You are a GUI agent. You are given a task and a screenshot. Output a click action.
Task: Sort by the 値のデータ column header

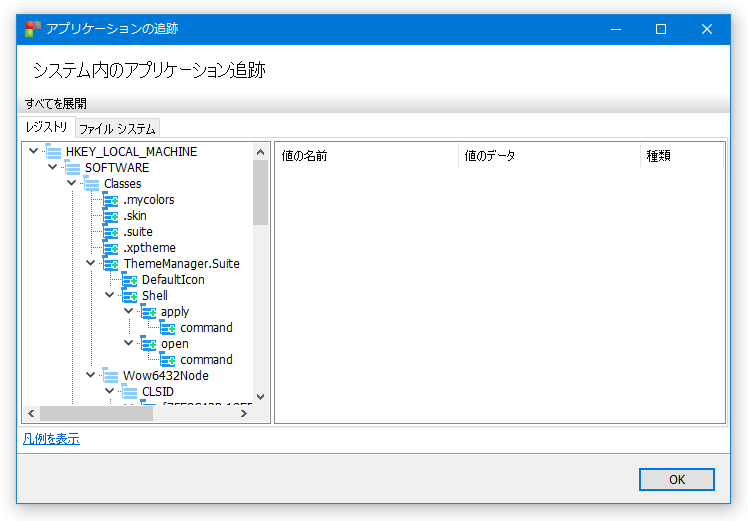(549, 156)
